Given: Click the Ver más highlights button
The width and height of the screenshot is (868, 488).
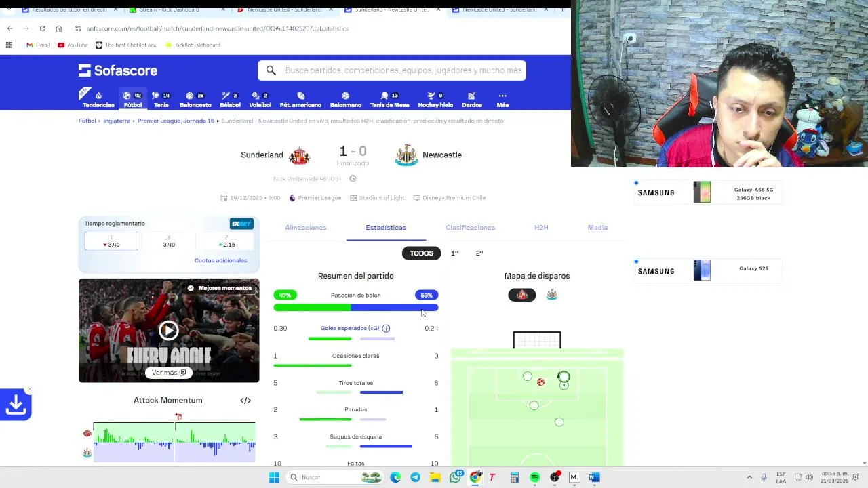Looking at the screenshot, I should (x=169, y=373).
